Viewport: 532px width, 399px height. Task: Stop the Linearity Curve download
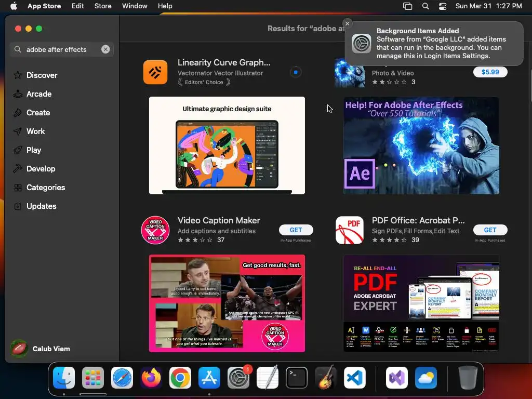(x=296, y=72)
